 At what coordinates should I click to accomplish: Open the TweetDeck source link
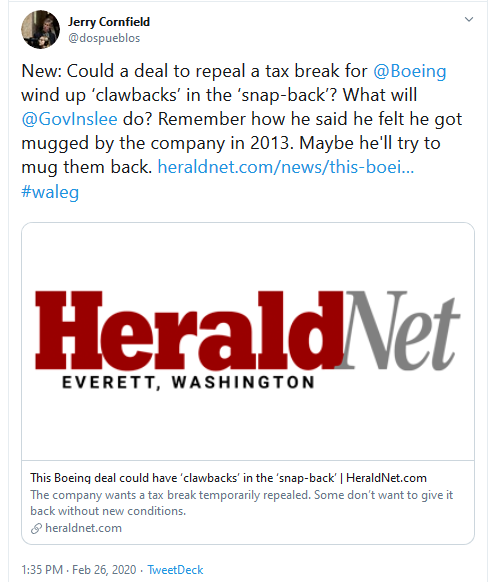tap(175, 570)
